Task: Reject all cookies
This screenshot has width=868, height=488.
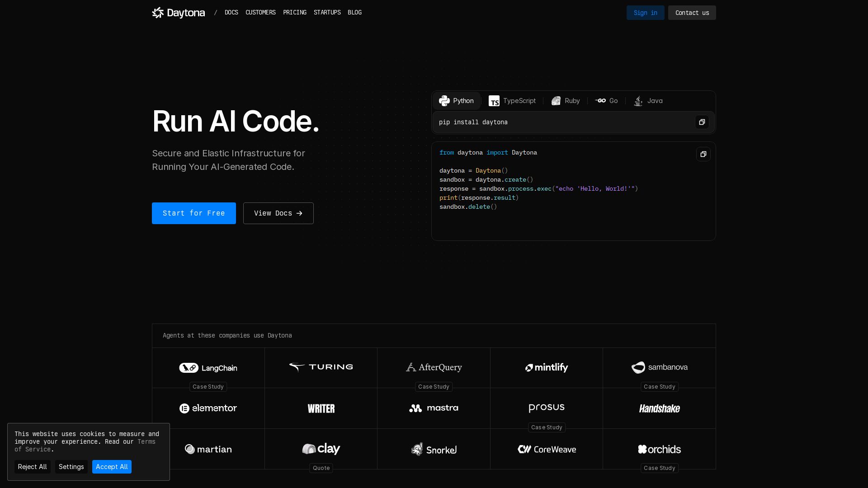Action: pos(33,467)
